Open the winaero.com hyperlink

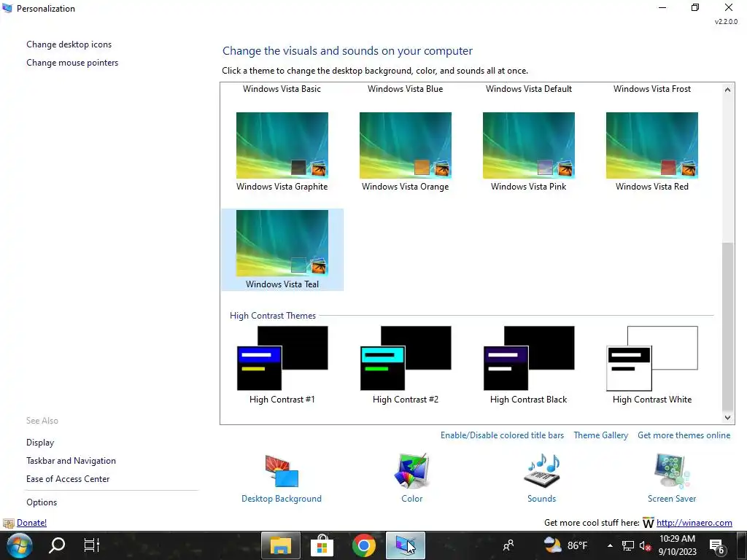694,522
